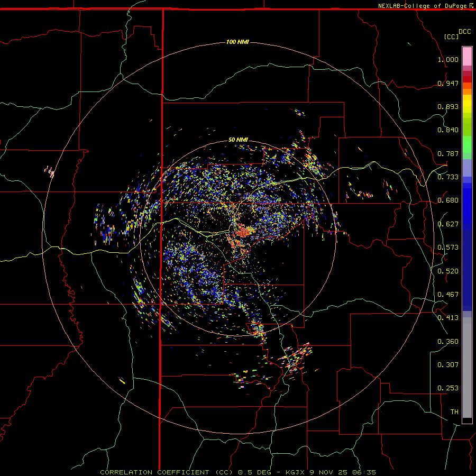The image size is (476, 476).
Task: Pick the dark navy segment of the color bar
Action: click(x=467, y=270)
